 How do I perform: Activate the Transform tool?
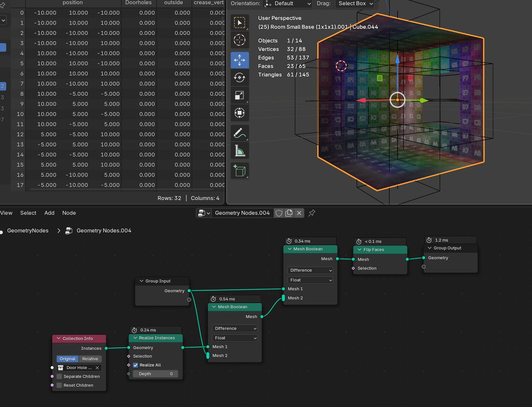(x=240, y=112)
